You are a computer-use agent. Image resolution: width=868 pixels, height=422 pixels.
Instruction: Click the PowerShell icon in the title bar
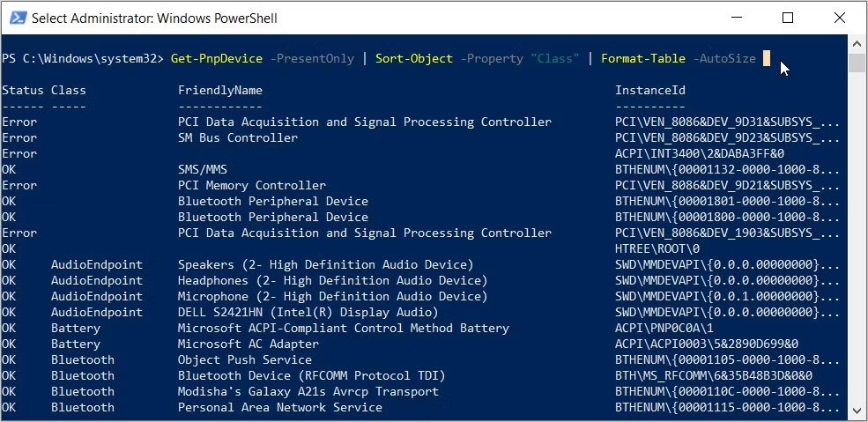[16, 18]
